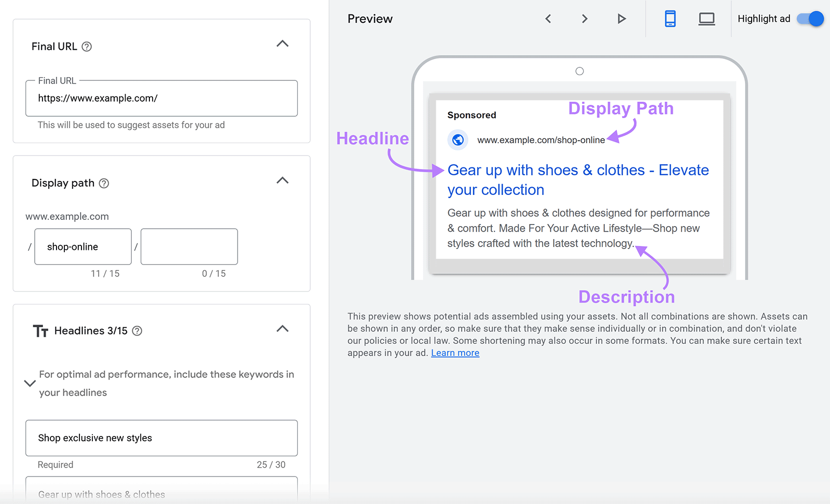Open the Display path help tooltip
830x504 pixels.
pos(104,183)
